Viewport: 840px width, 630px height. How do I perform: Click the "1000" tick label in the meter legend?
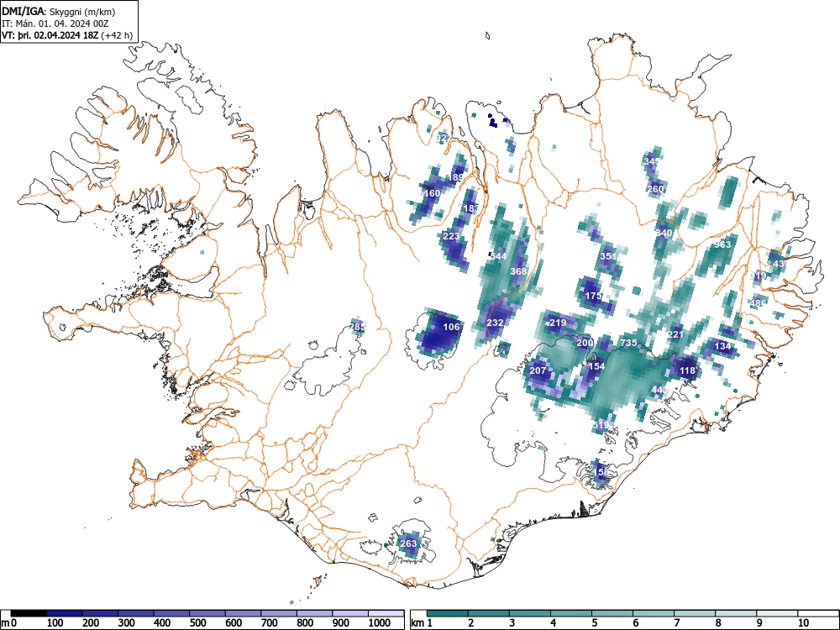pos(380,623)
